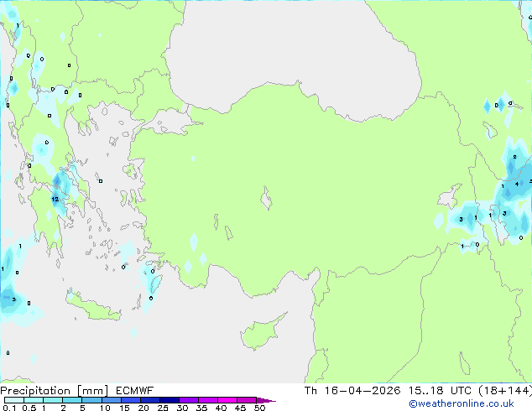532x411 pixels.
Task: Pick the 10–15 mm legend color box
Action: 111,400
